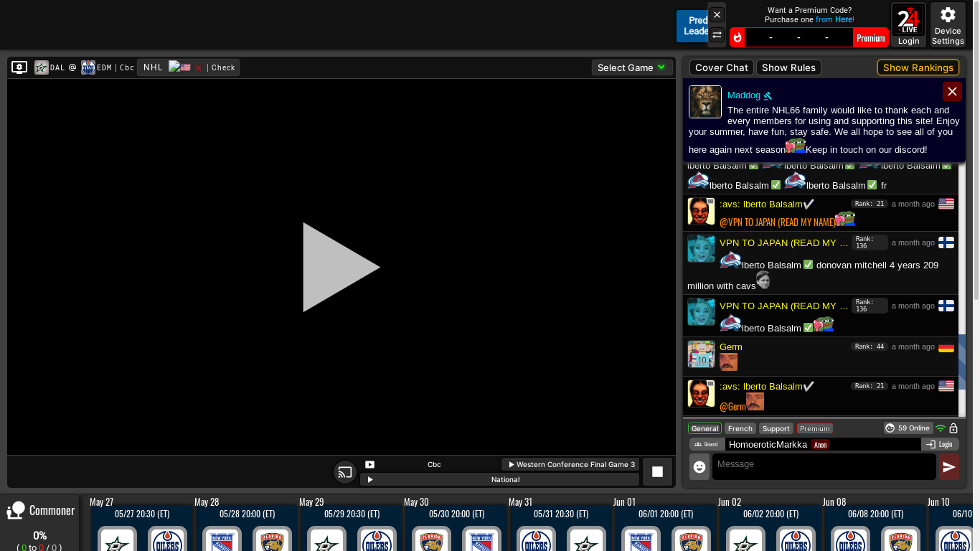Select Western Conference Final Game 3
Viewport: 980px width, 551px height.
click(x=570, y=464)
